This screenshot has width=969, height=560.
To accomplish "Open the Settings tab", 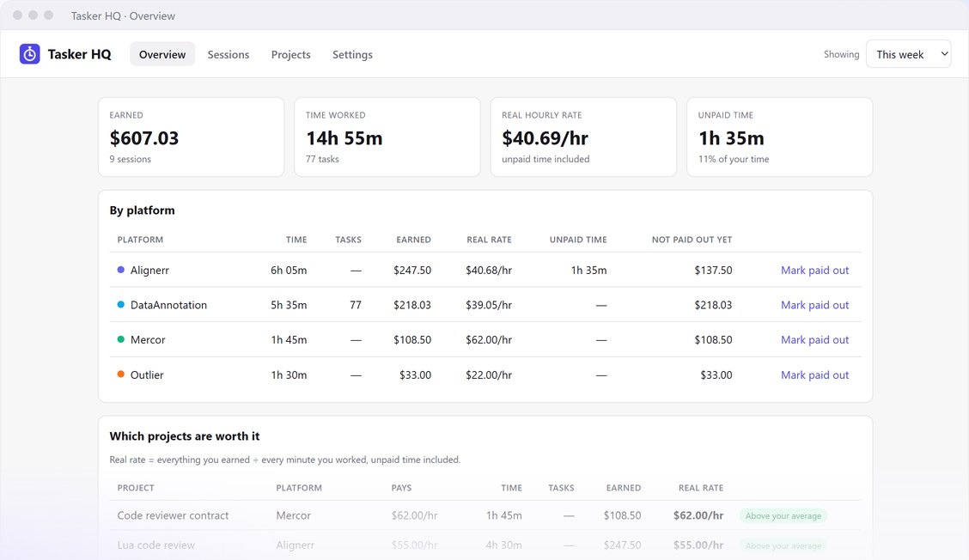I will coord(352,54).
